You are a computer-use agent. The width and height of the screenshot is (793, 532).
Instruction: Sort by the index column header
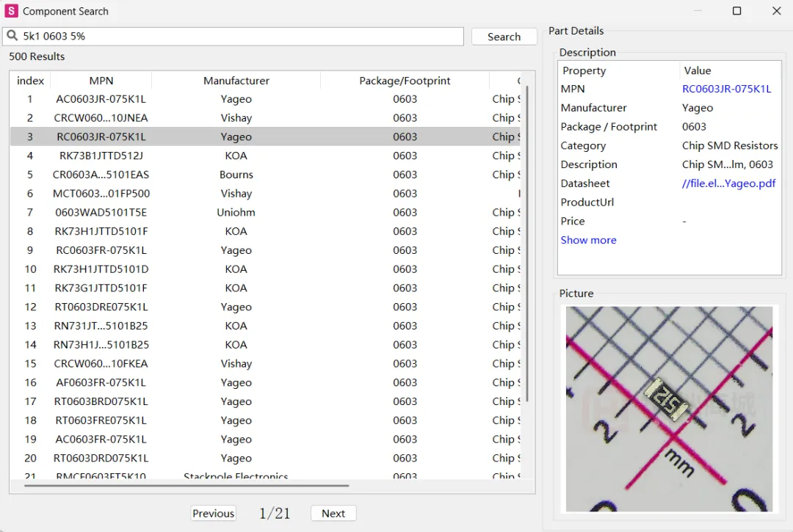point(30,81)
